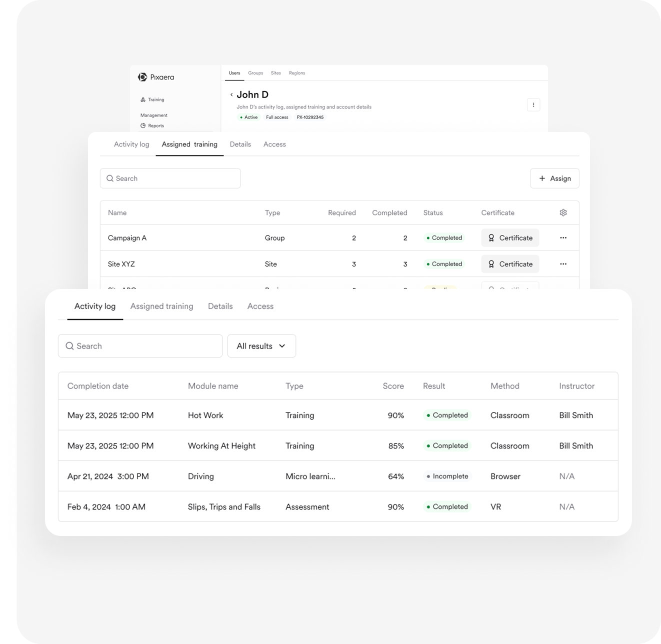Open the Certificate for Site XYZ
661x644 pixels.
[x=510, y=263]
